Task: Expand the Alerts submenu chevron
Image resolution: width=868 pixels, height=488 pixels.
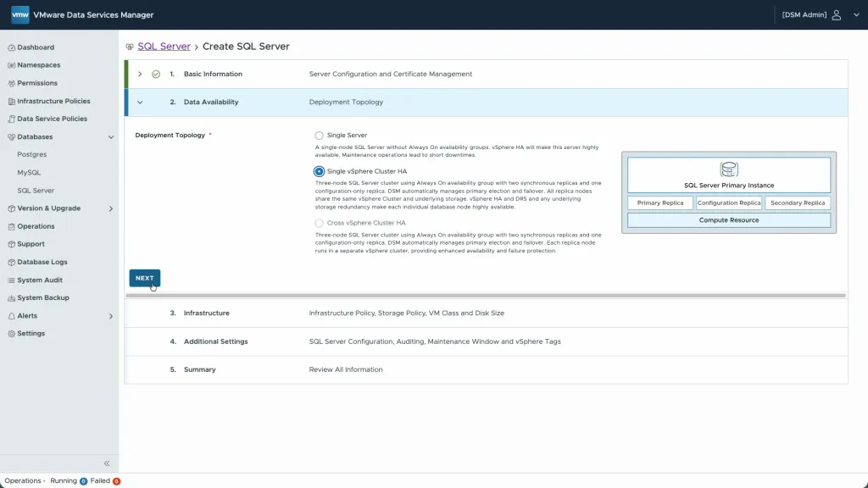Action: pyautogui.click(x=111, y=317)
